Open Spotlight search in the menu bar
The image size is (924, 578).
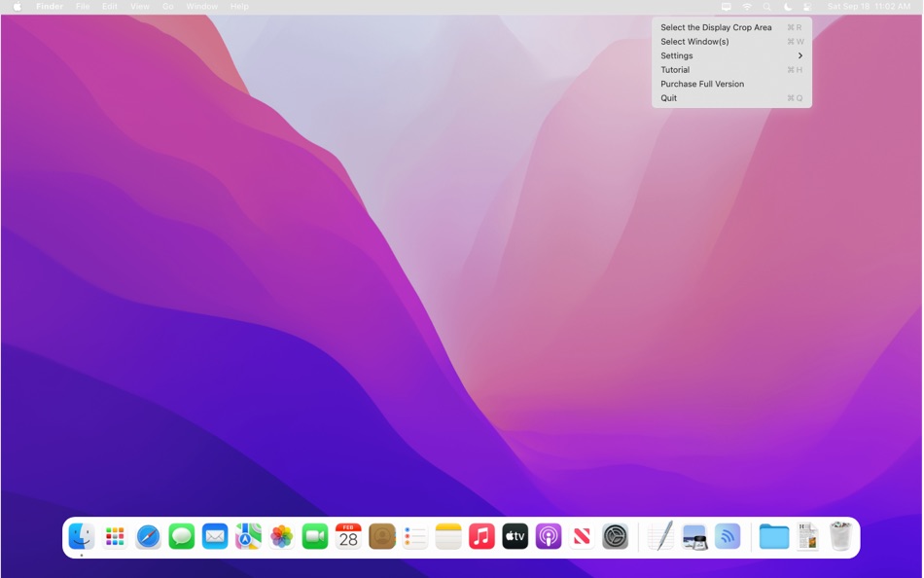coord(767,7)
